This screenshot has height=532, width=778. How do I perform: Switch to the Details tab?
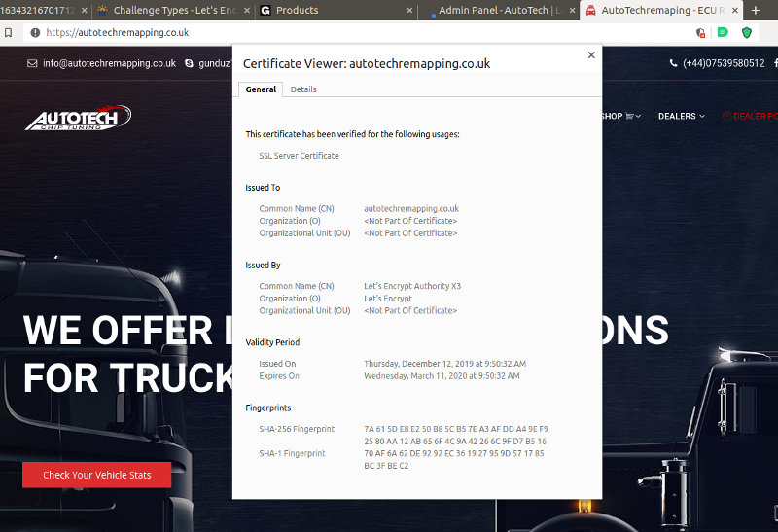click(x=303, y=89)
